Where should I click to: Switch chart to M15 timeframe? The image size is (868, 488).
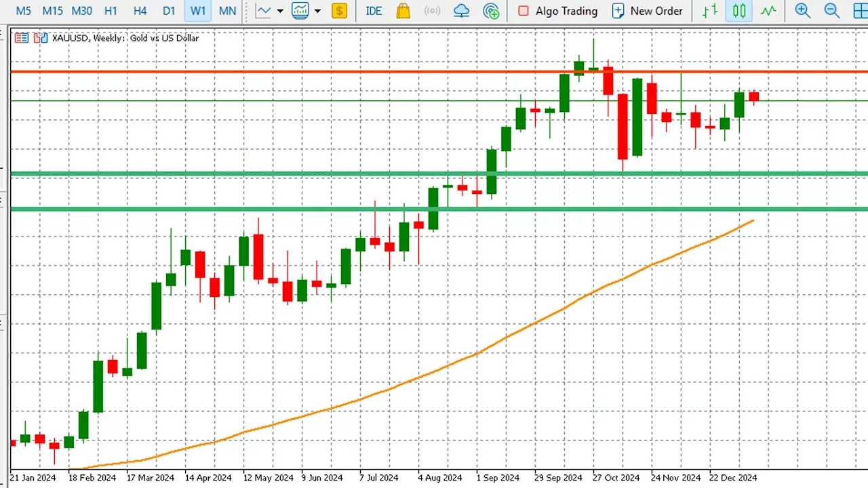click(52, 11)
